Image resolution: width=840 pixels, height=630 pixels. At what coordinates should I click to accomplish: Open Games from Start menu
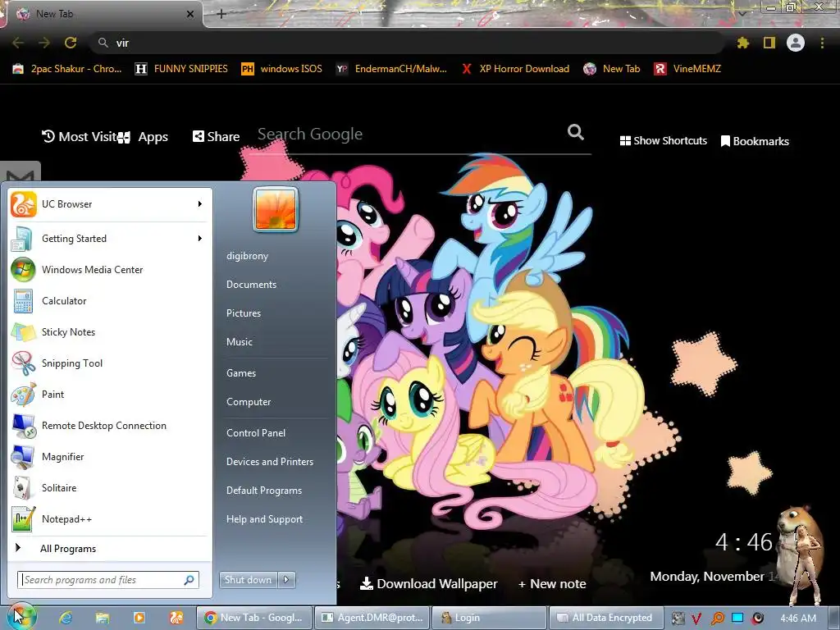point(241,373)
